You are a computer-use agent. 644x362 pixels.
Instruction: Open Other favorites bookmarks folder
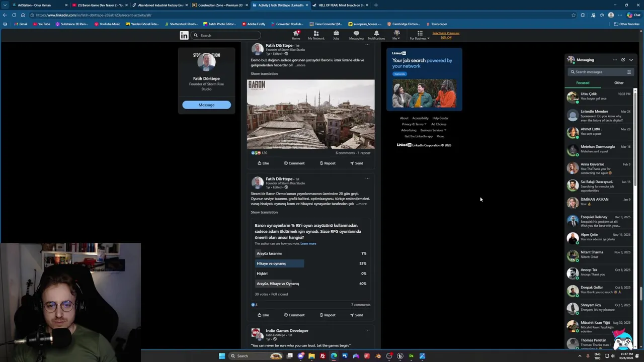pos(627,24)
